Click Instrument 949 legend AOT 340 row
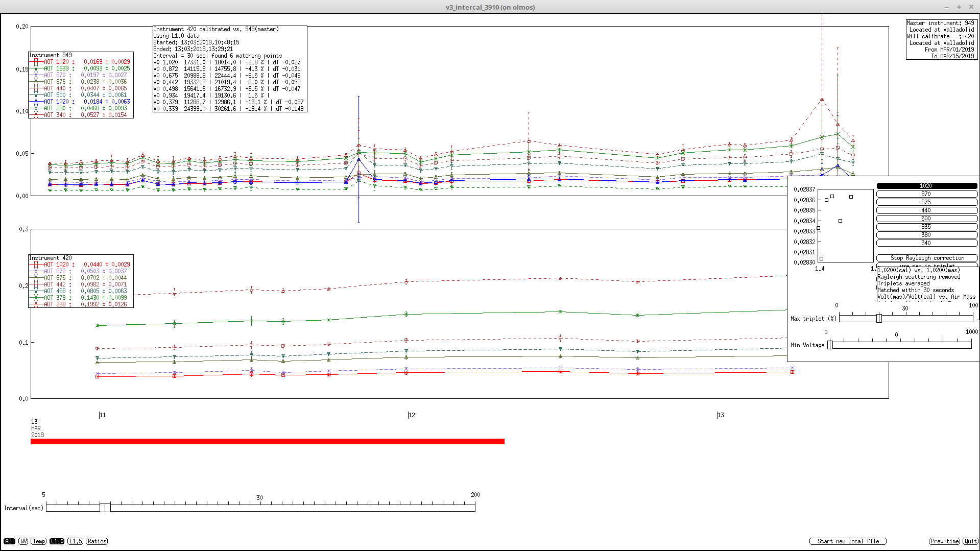Image resolution: width=980 pixels, height=551 pixels. pos(81,115)
